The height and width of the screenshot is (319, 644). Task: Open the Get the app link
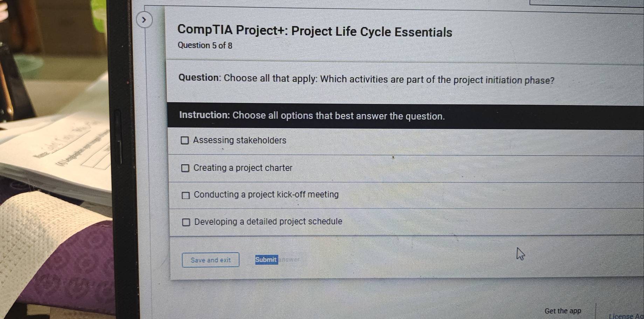coord(562,311)
